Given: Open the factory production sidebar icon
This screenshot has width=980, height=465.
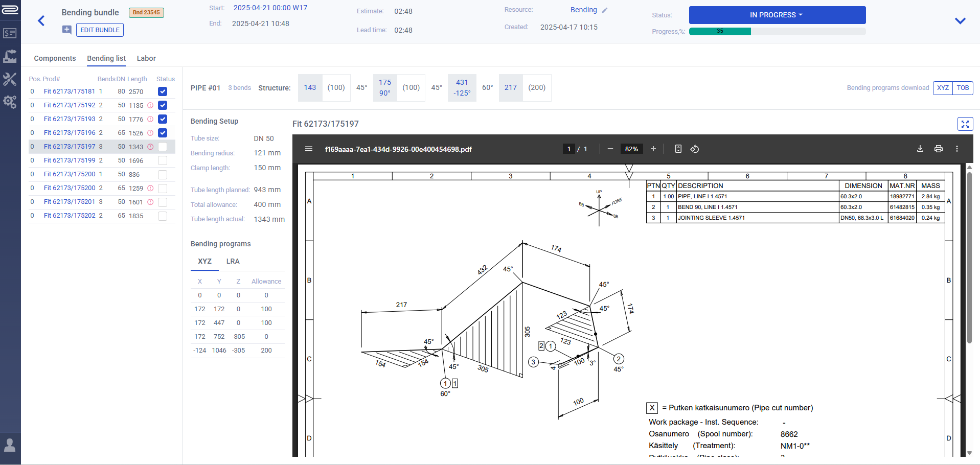Looking at the screenshot, I should pos(10,56).
